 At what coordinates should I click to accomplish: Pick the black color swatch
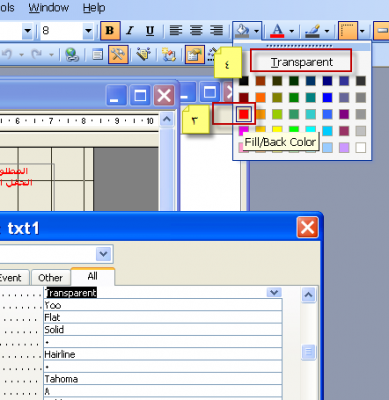coord(244,81)
